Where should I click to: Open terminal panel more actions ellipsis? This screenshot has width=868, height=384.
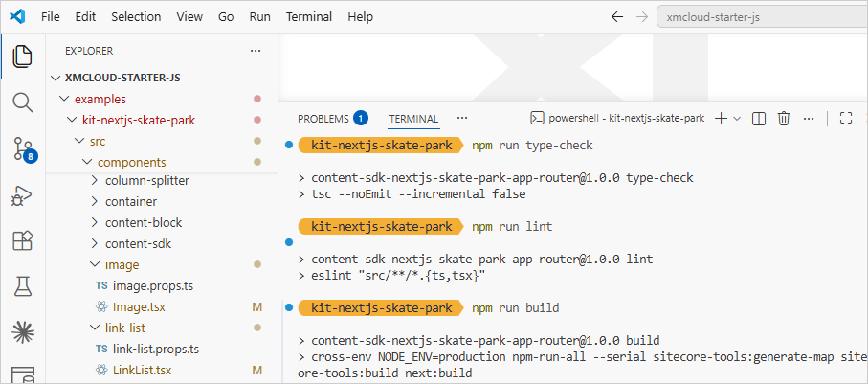(x=809, y=118)
